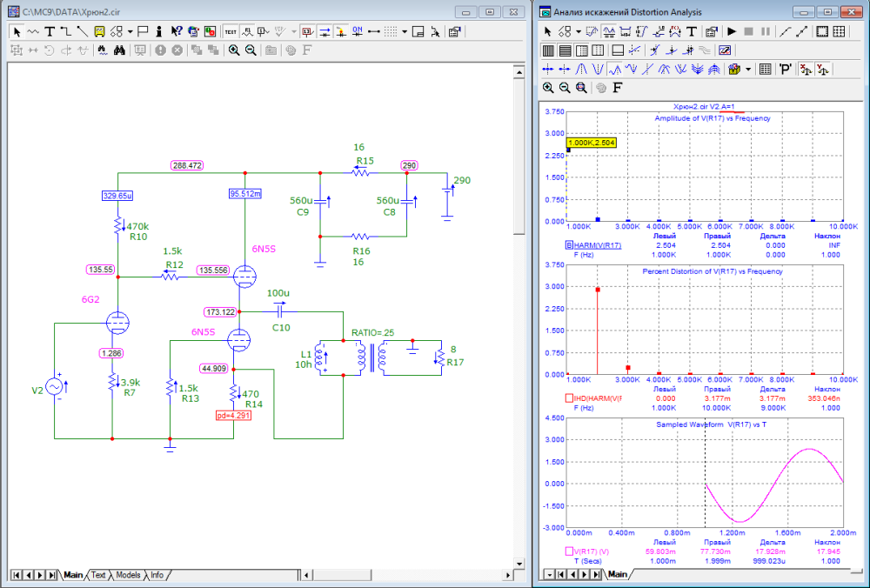
Task: Select the diagonal line wire tool
Action: [81, 31]
